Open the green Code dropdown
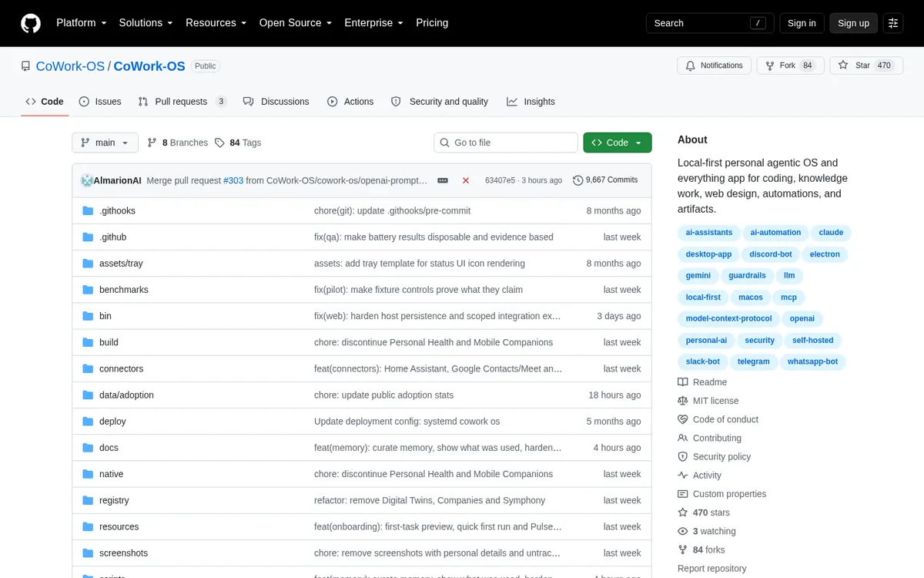This screenshot has width=924, height=578. point(618,143)
